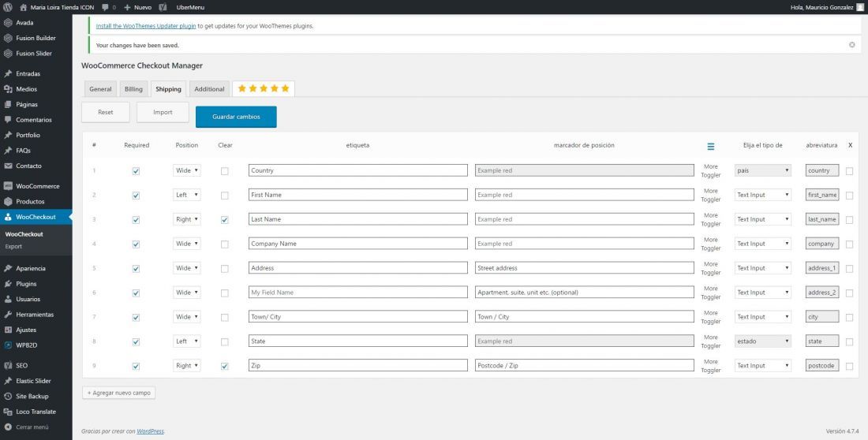
Task: Switch to the Billing tab
Action: point(133,89)
